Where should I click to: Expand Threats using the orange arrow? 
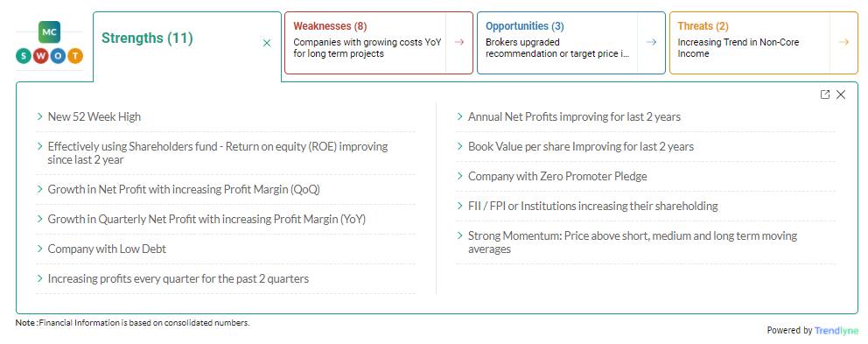tap(843, 42)
